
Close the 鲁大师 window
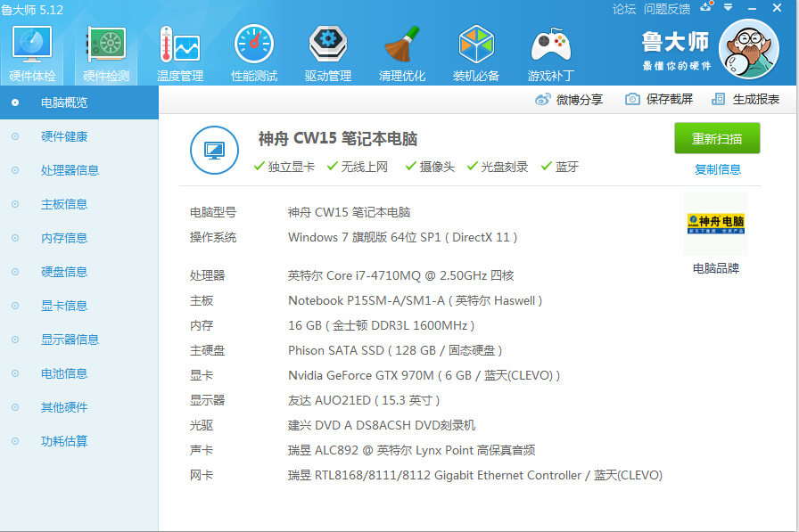[777, 8]
